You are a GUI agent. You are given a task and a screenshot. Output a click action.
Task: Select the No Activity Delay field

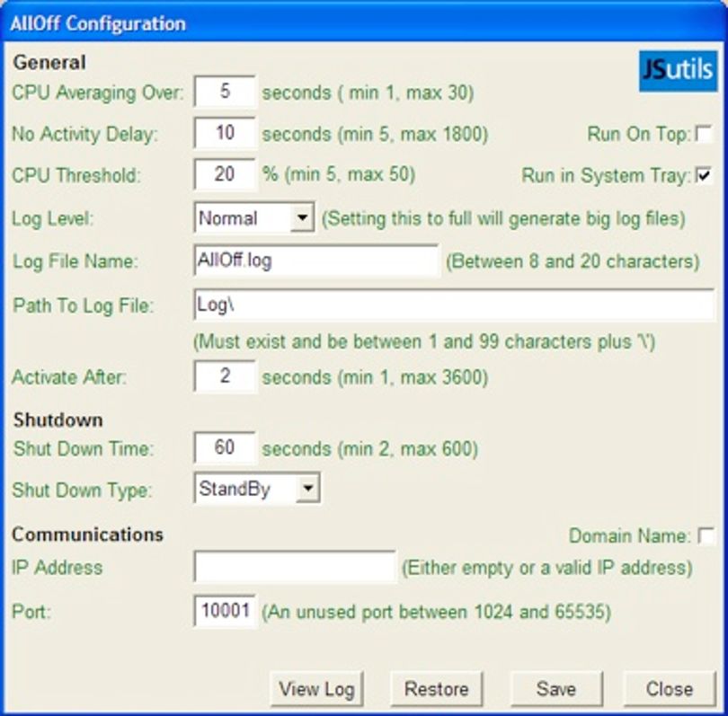click(225, 133)
